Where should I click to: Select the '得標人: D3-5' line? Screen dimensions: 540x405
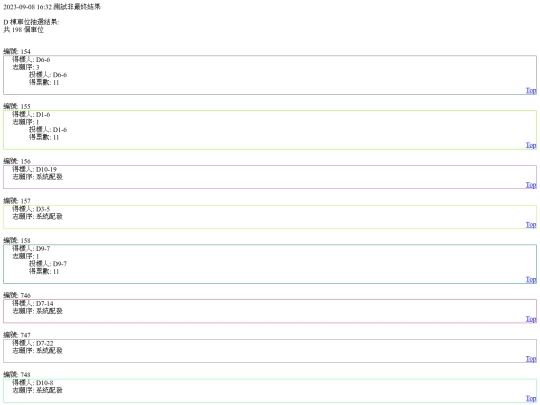tap(31, 209)
